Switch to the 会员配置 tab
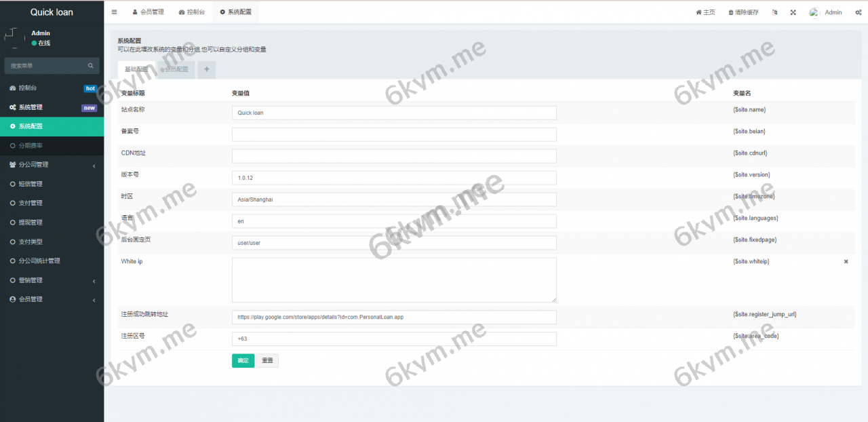This screenshot has height=422, width=868. click(x=176, y=69)
